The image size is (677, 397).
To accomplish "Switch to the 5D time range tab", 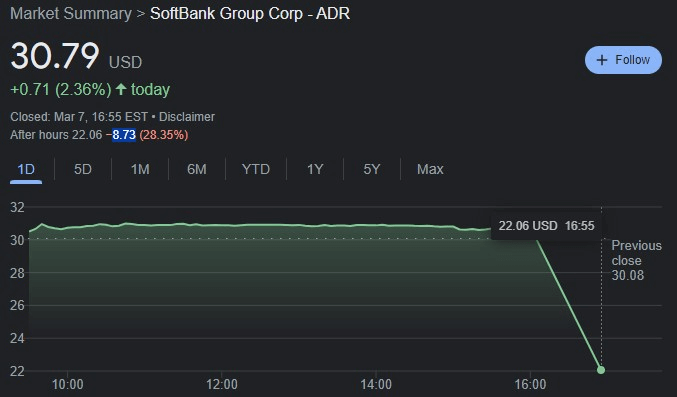I will click(x=82, y=169).
